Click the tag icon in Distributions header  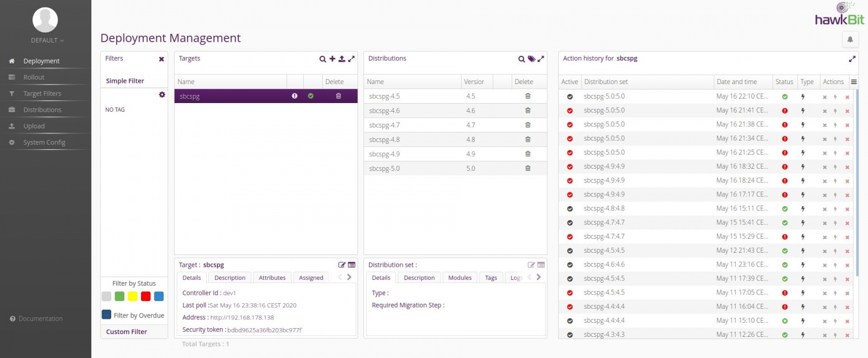tap(531, 59)
